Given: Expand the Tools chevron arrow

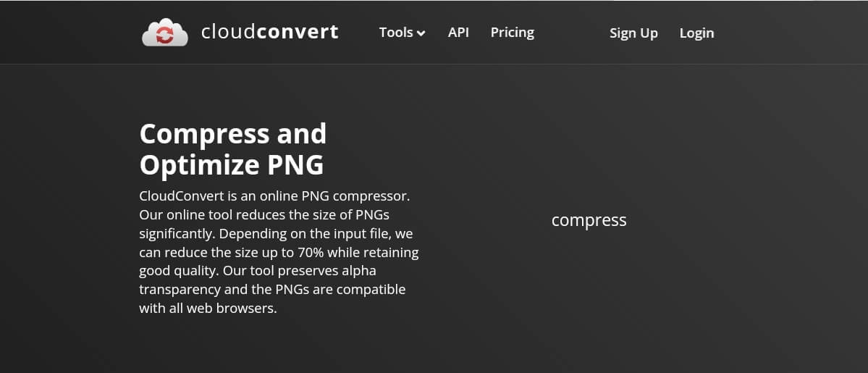Looking at the screenshot, I should pos(421,33).
